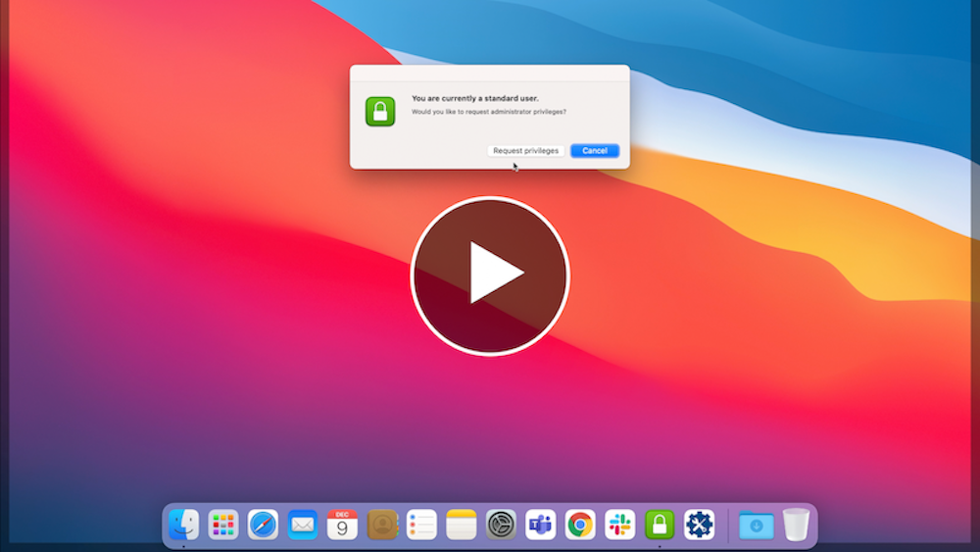Open System Preferences from the dock
The width and height of the screenshot is (980, 552).
pyautogui.click(x=501, y=525)
